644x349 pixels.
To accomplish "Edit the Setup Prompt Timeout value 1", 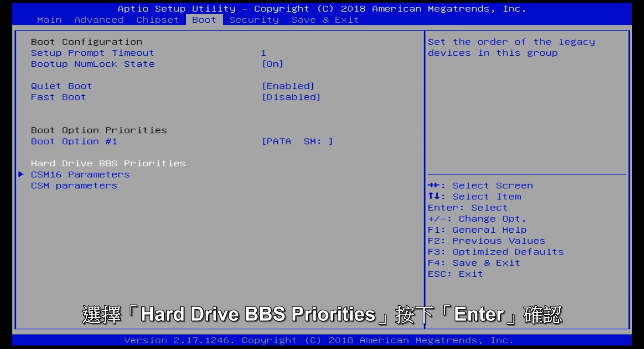I will 263,53.
